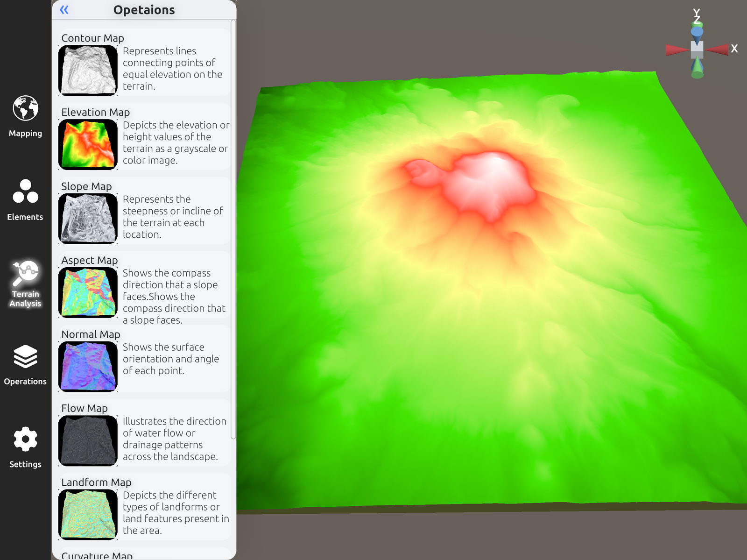
Task: Collapse panel with double-chevron back arrow
Action: click(x=64, y=9)
